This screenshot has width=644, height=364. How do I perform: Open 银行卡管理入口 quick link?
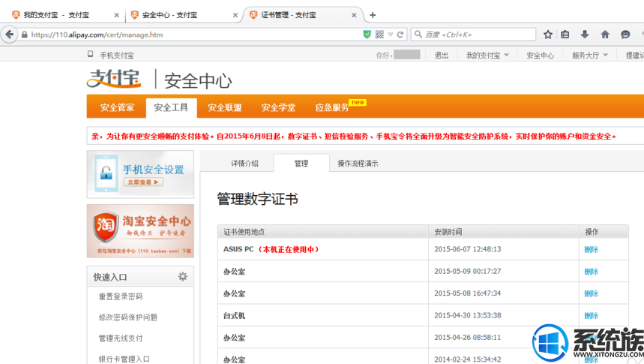124,359
